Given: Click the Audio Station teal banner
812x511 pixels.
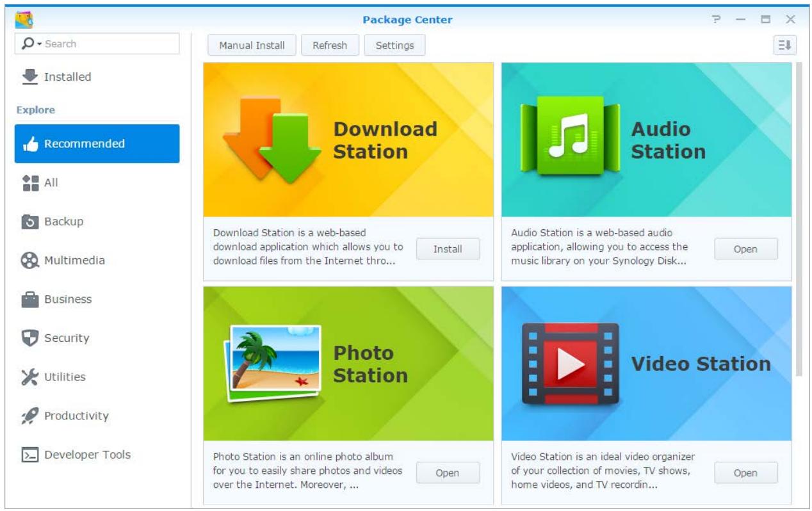Looking at the screenshot, I should tap(646, 140).
